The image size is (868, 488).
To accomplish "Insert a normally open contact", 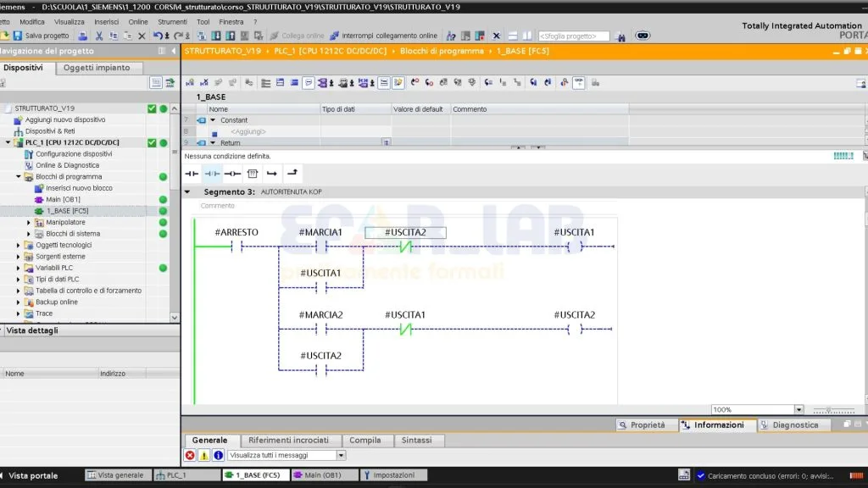I will coord(192,173).
